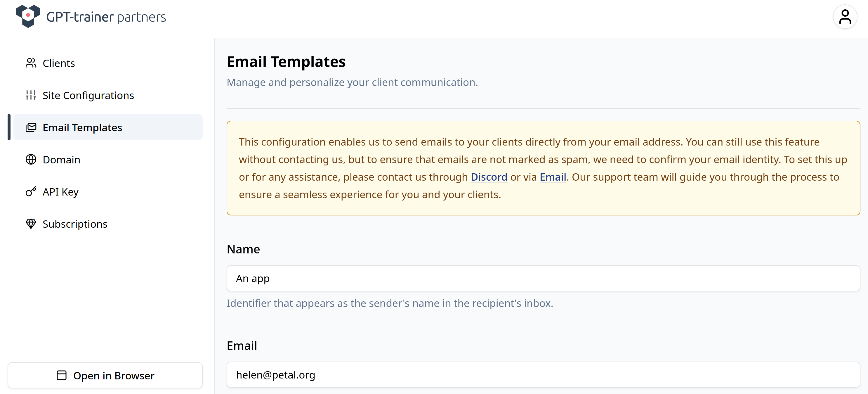Follow the Discord support link
This screenshot has width=868, height=394.
coord(489,177)
